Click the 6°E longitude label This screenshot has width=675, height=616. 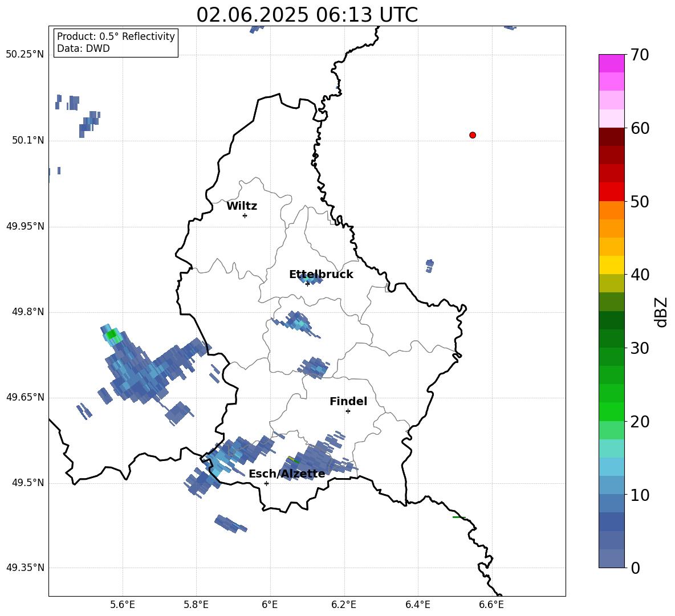(x=270, y=605)
